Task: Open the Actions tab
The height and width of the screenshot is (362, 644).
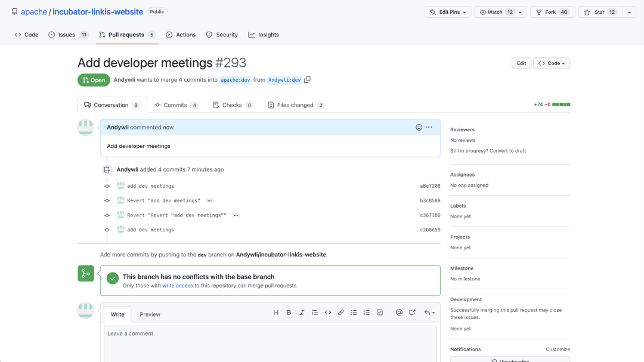Action: tap(181, 35)
